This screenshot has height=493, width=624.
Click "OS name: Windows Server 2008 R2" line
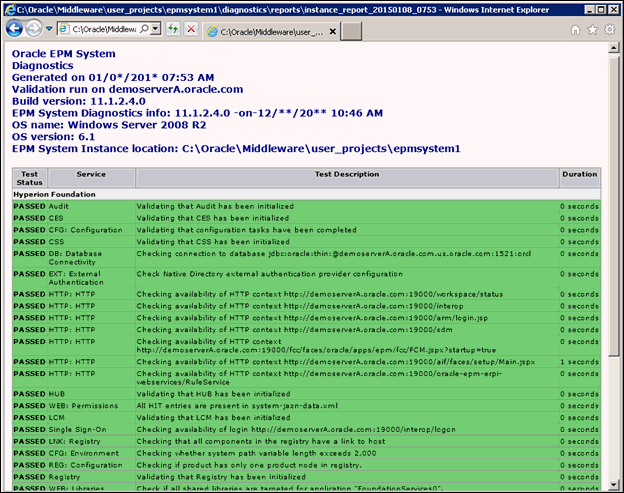[109, 125]
